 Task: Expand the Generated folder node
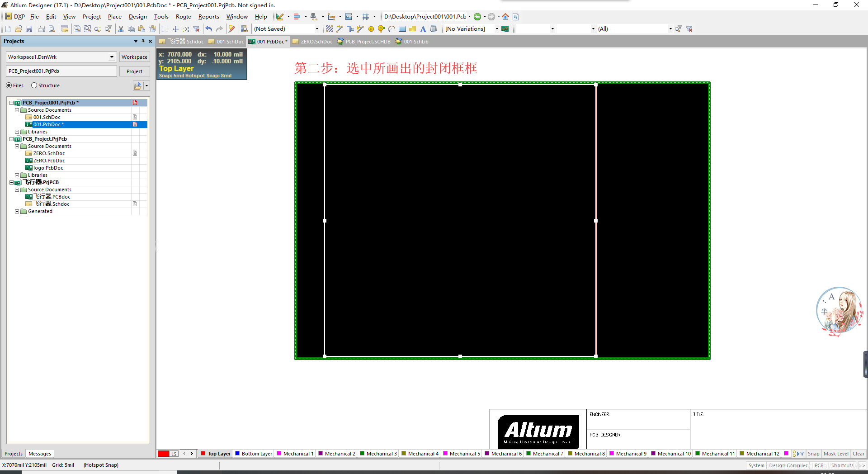(17, 212)
